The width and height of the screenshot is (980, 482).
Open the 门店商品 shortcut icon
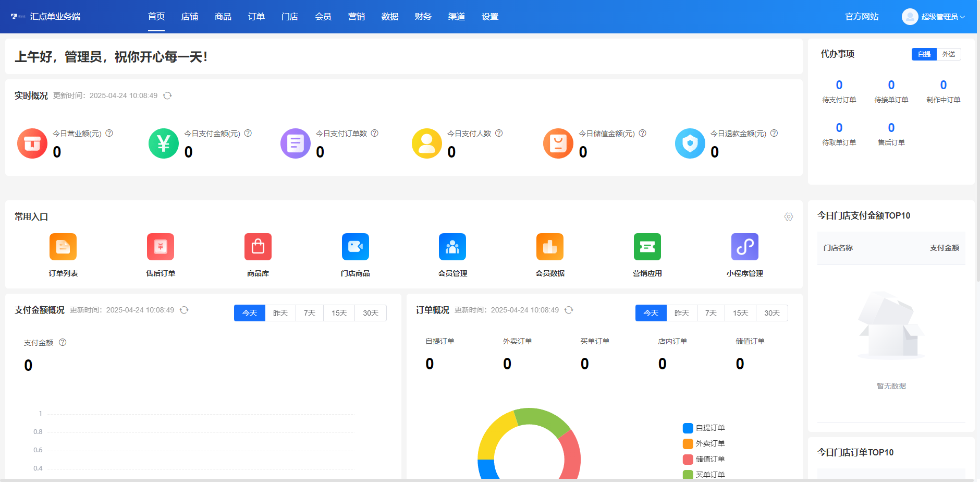click(x=356, y=247)
